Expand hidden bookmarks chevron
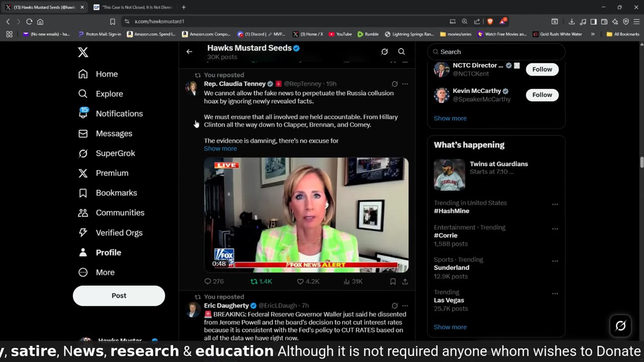 (x=593, y=34)
